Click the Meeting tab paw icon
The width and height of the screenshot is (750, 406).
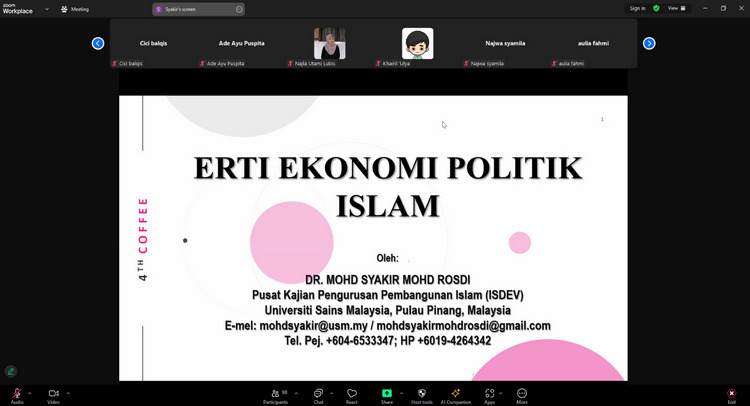[64, 9]
